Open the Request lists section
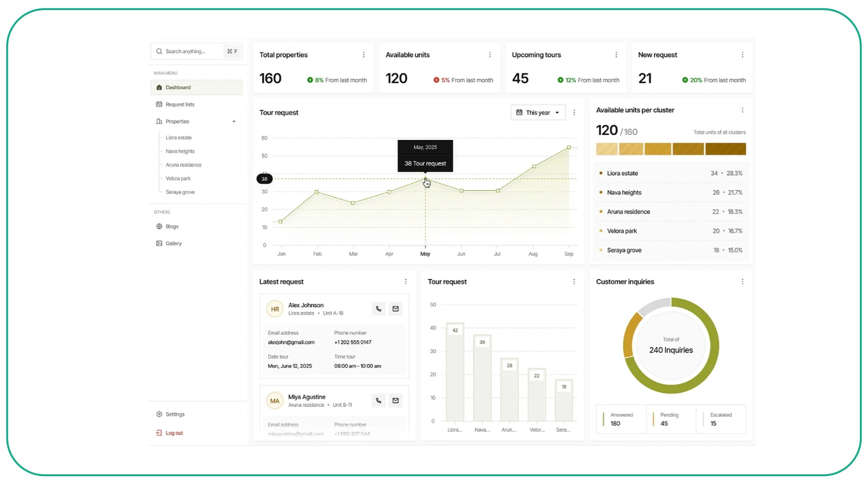 (x=180, y=104)
